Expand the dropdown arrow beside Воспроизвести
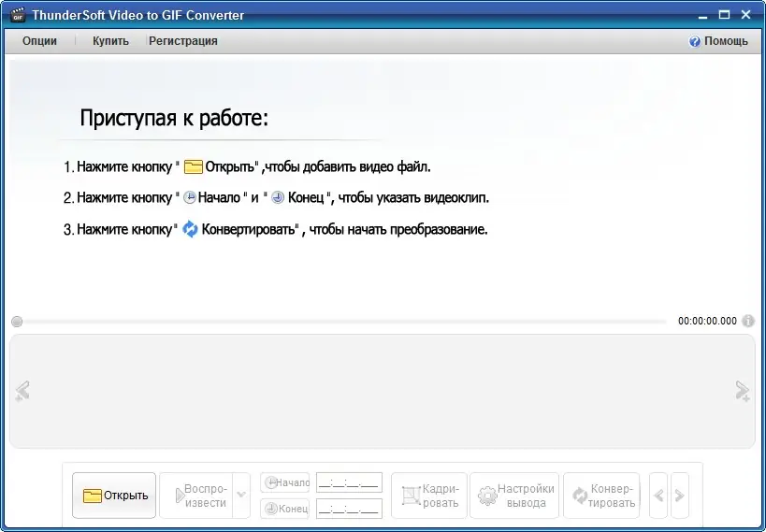 pyautogui.click(x=241, y=495)
